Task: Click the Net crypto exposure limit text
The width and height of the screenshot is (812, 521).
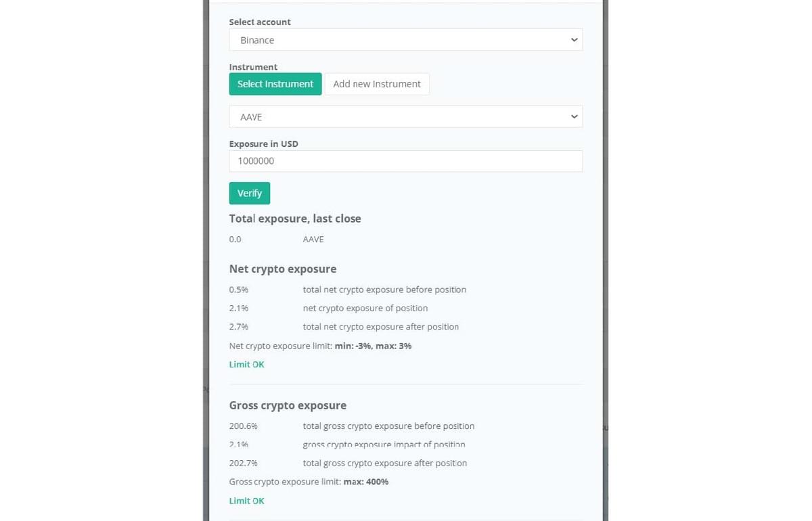Action: [320, 346]
